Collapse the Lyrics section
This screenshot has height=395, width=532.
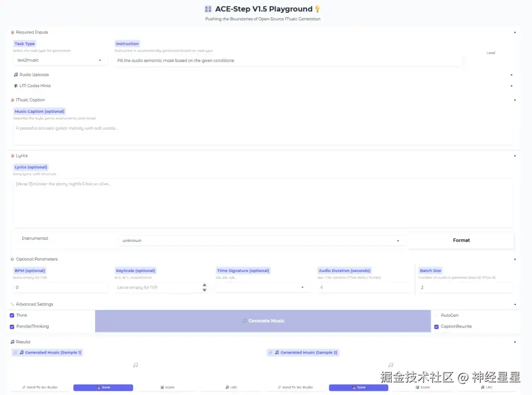pos(515,156)
